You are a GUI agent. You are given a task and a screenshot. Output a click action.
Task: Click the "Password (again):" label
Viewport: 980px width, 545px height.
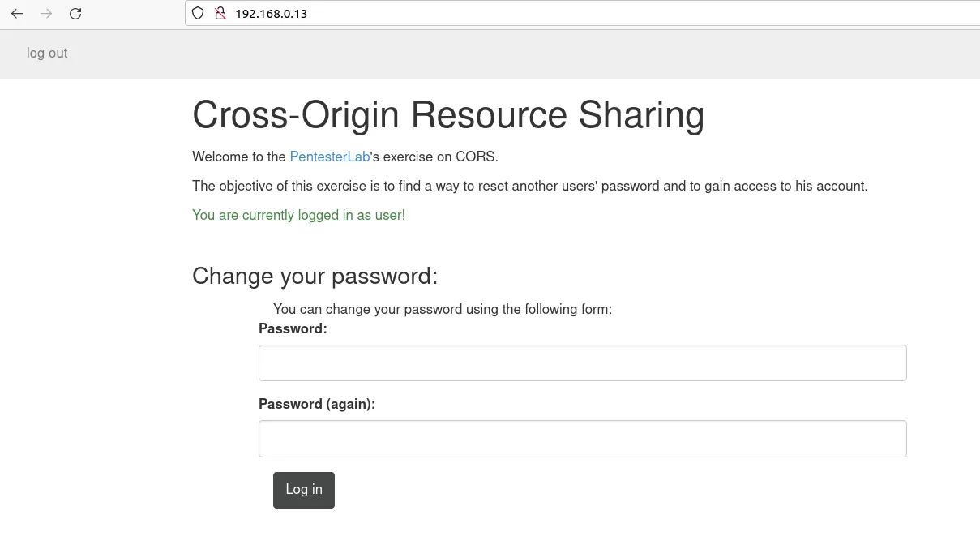click(x=316, y=404)
